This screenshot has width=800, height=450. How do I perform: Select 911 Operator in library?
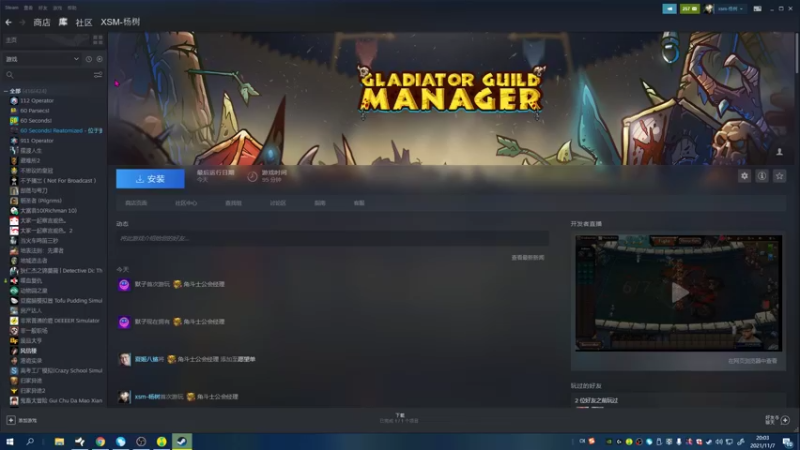coord(37,141)
